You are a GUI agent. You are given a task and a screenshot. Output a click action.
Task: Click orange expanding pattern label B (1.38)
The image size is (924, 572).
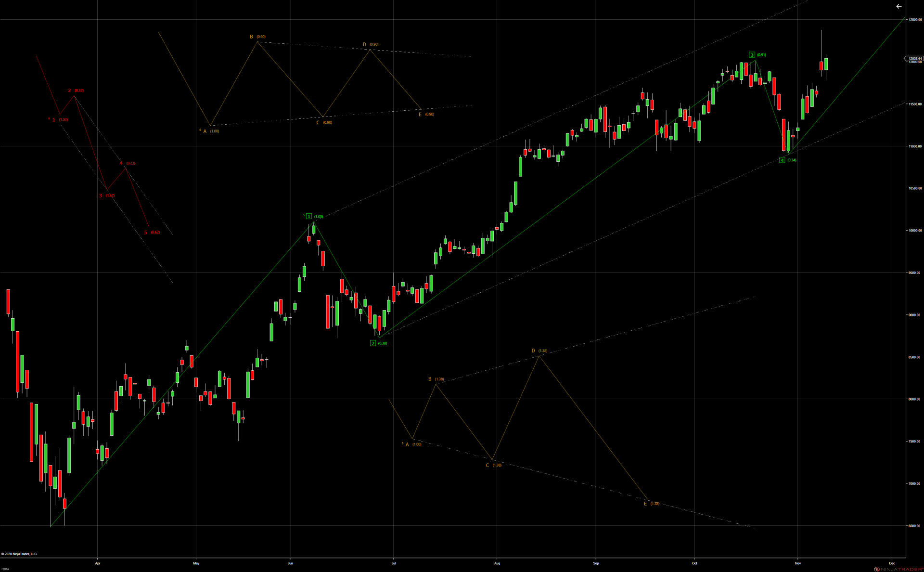(436, 379)
